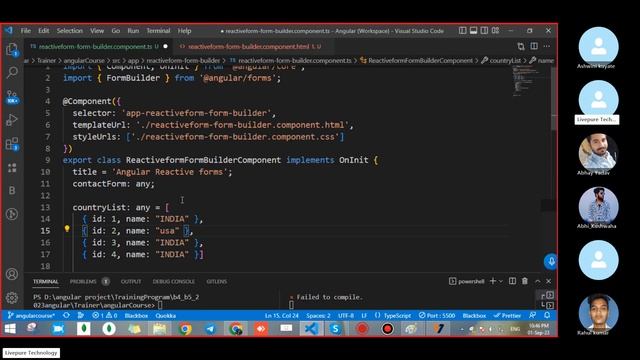Open the Help menu

click(x=184, y=31)
